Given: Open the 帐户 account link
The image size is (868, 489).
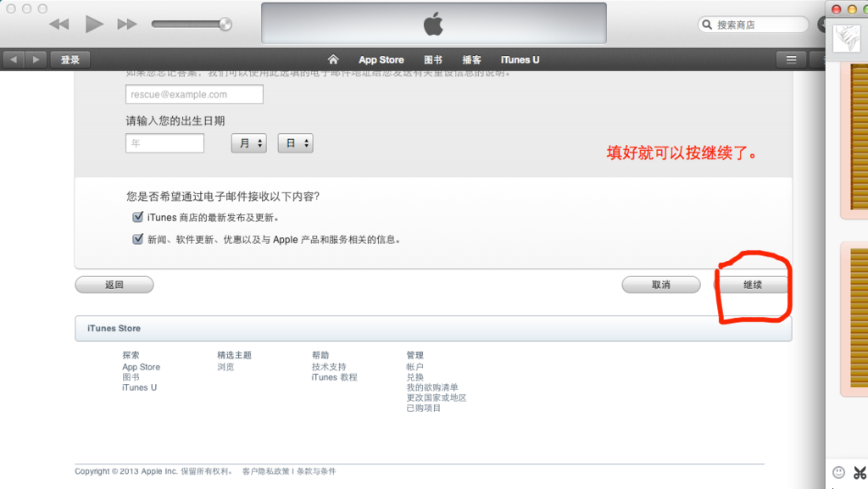Looking at the screenshot, I should coord(415,367).
